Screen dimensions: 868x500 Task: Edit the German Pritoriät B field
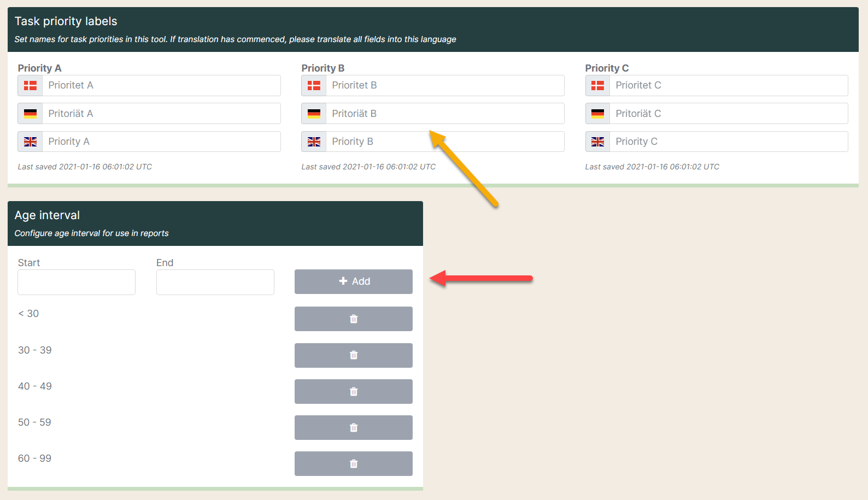click(x=444, y=114)
